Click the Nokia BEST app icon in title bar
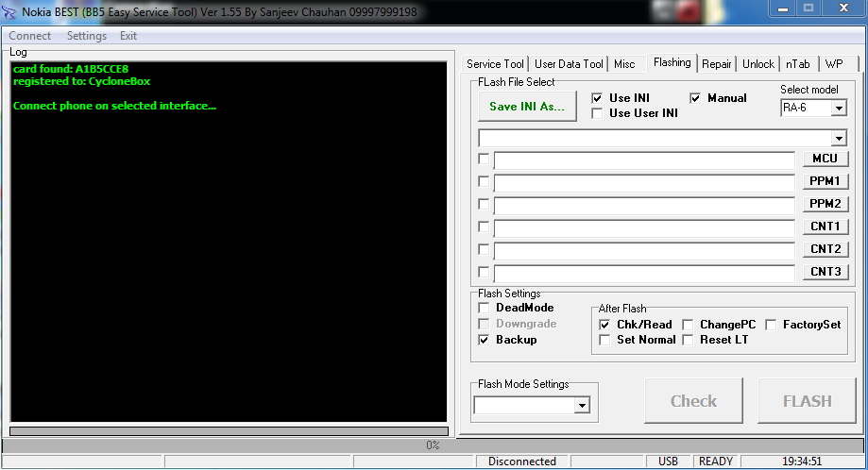Viewport: 868px width, 470px height. coord(9,11)
